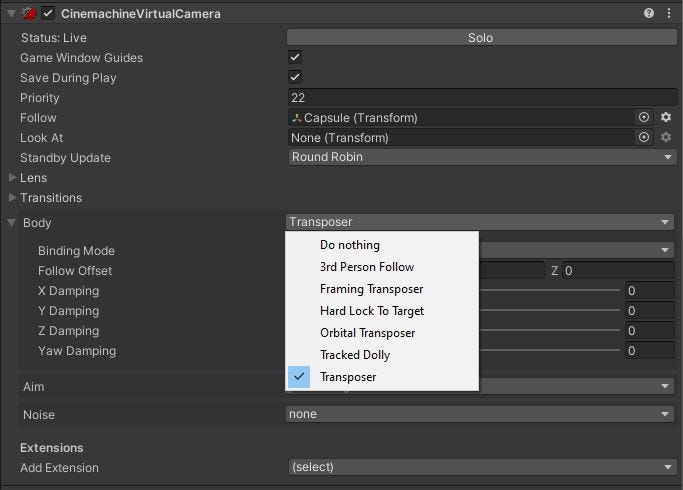Click the Save During Play label
The width and height of the screenshot is (683, 490).
68,78
